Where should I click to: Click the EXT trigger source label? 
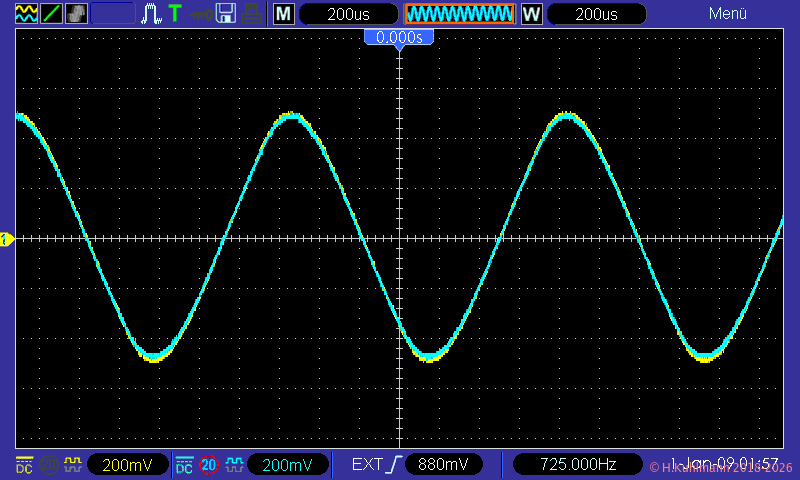pos(366,465)
